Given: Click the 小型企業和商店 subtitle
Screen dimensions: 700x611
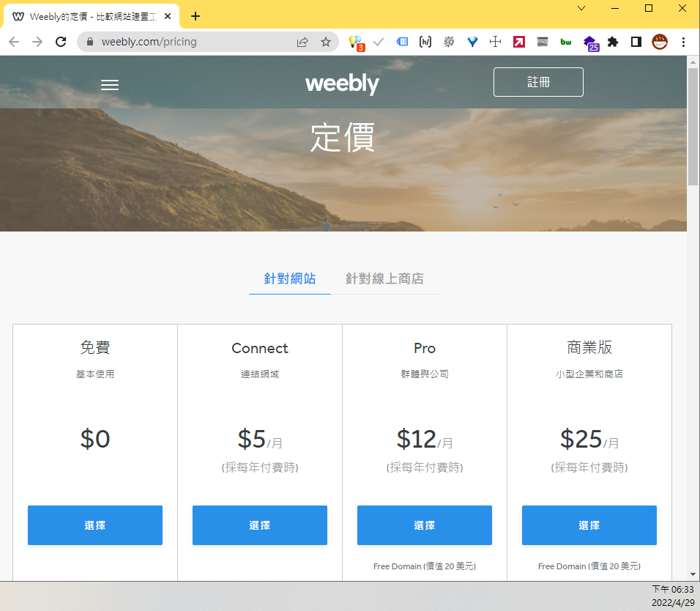Looking at the screenshot, I should coord(589,374).
